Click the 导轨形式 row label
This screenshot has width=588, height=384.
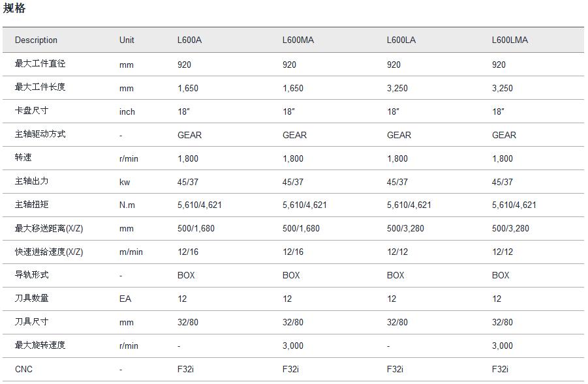coord(31,275)
